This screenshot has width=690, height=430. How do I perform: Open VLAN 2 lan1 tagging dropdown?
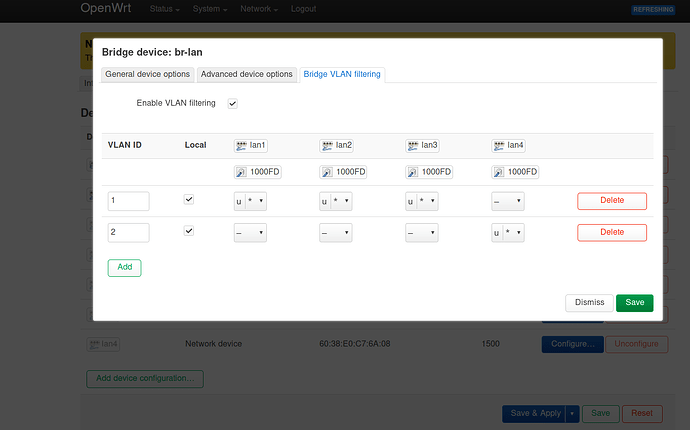pyautogui.click(x=250, y=233)
